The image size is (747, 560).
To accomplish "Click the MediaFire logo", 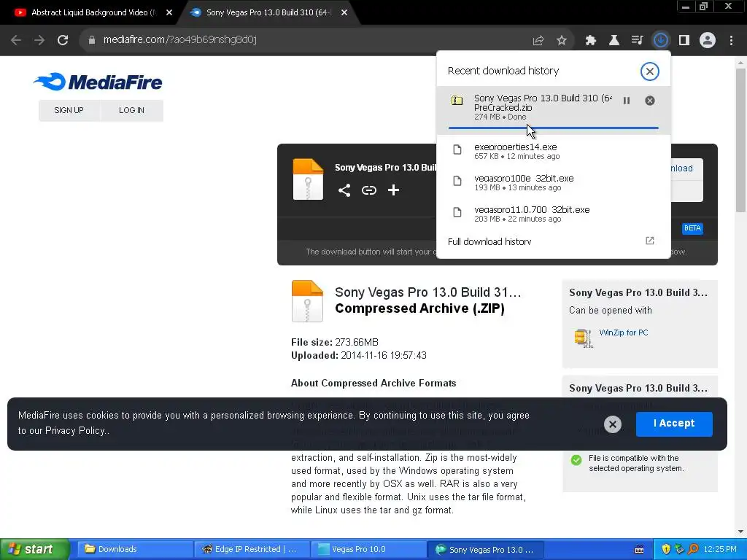I will coord(98,82).
